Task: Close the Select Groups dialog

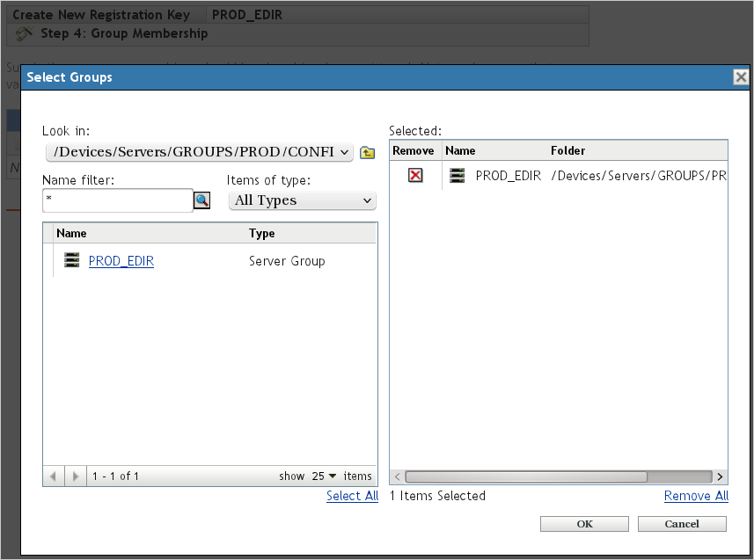Action: (740, 77)
